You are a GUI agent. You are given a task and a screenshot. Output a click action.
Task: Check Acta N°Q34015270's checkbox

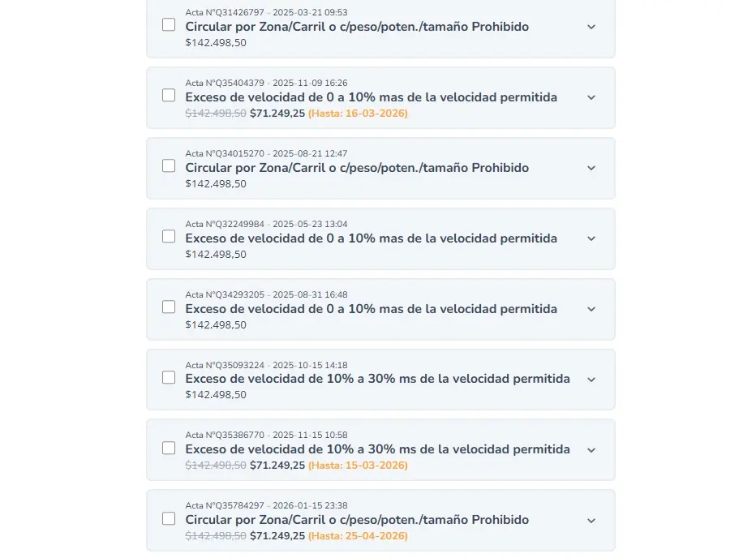[x=168, y=165]
